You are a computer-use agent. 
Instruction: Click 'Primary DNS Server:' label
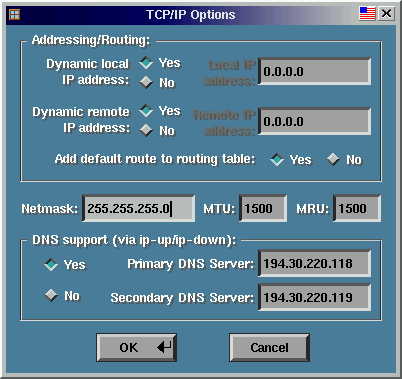(x=191, y=264)
